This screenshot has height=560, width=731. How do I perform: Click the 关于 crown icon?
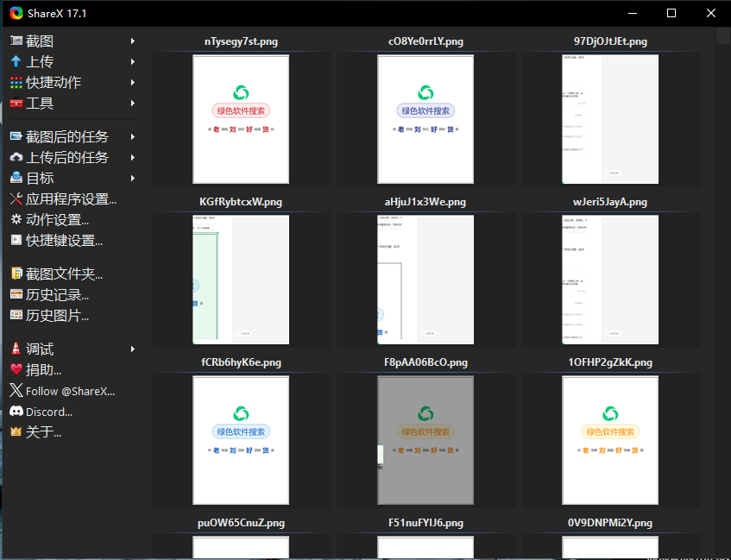16,431
